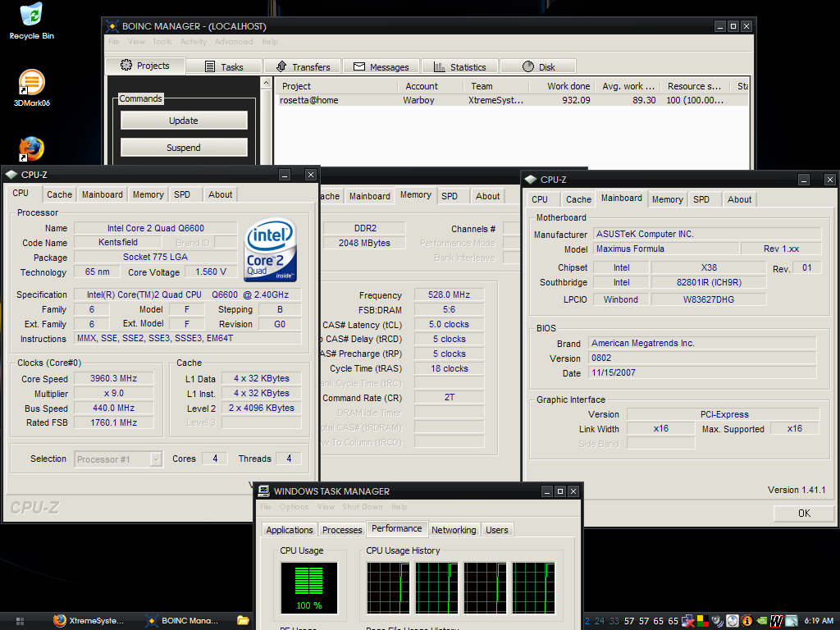Select Memory tab in left CPU-Z window
The image size is (840, 630).
click(148, 194)
